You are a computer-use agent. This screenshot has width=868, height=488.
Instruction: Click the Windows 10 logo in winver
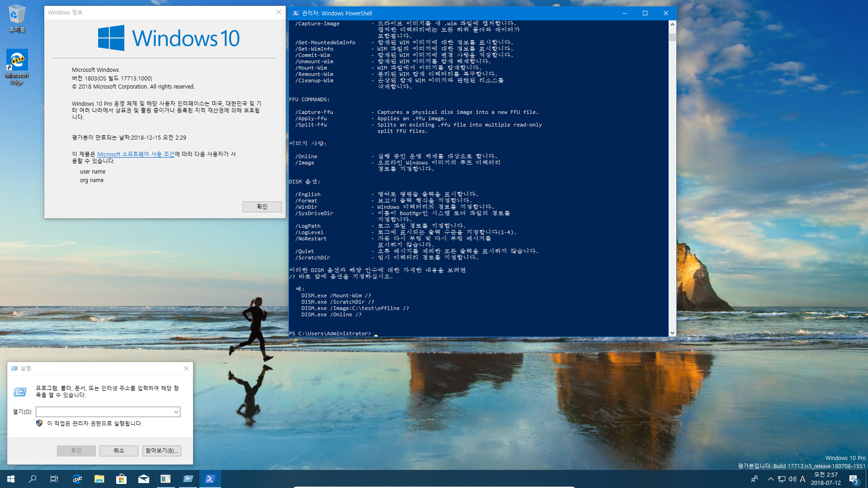(x=169, y=38)
